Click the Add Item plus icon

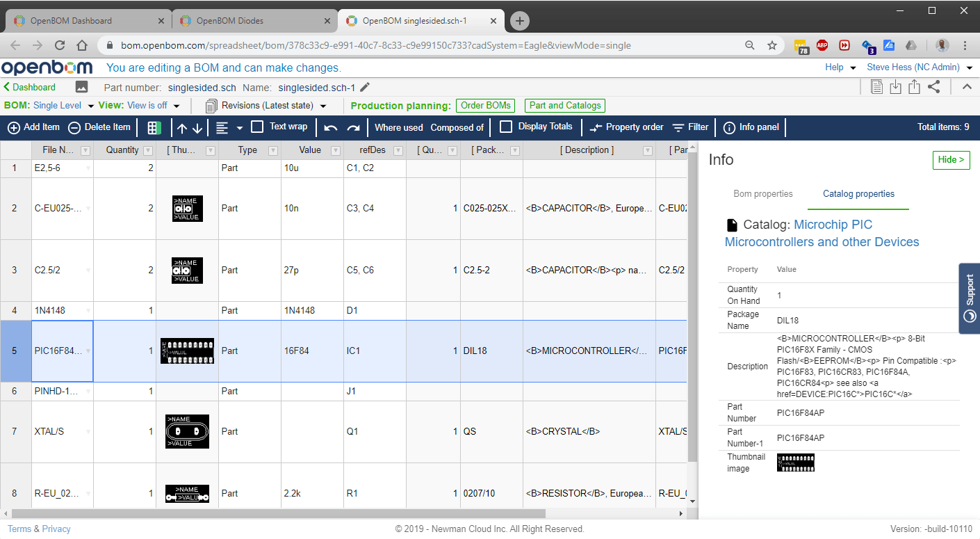point(14,127)
